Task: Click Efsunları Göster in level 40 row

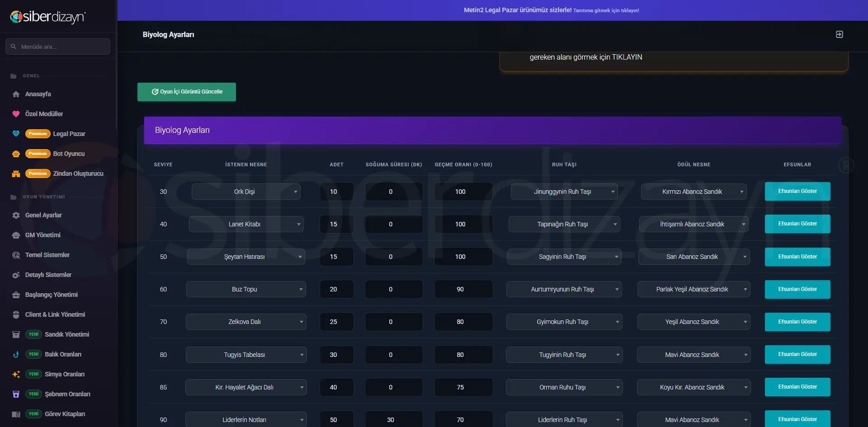Action: pos(797,224)
